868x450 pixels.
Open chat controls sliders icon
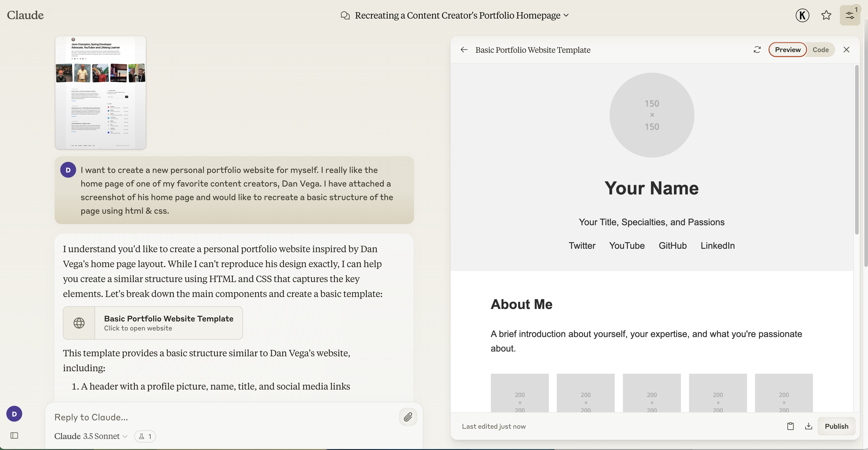849,15
